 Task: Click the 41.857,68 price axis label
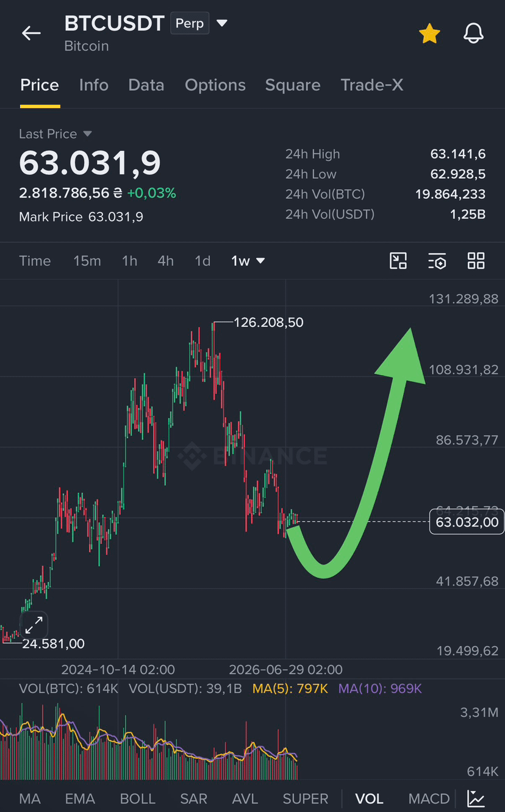(467, 581)
